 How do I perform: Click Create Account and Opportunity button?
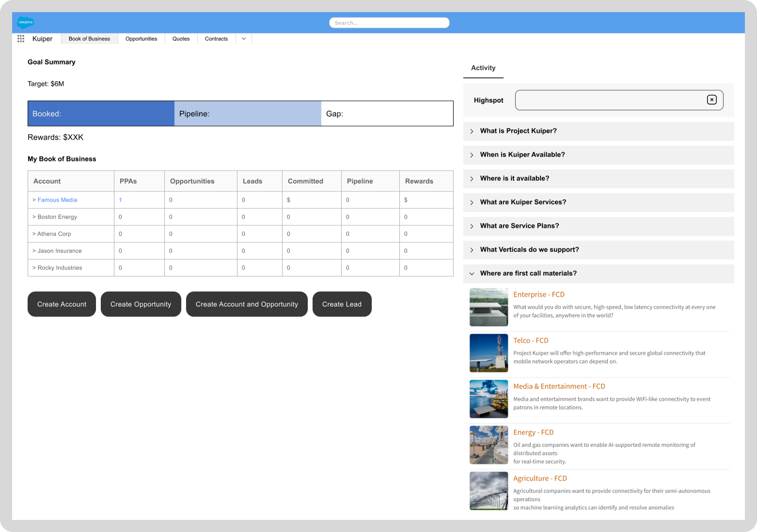[247, 304]
